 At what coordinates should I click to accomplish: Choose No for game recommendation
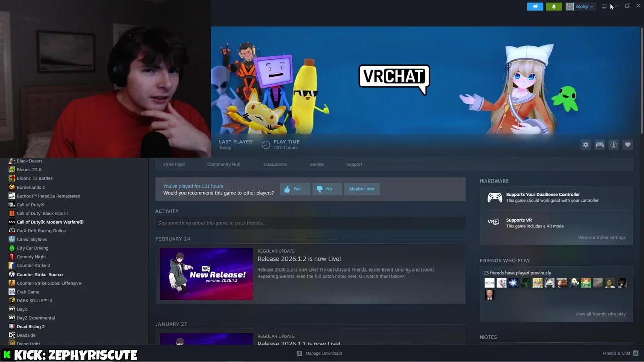327,189
